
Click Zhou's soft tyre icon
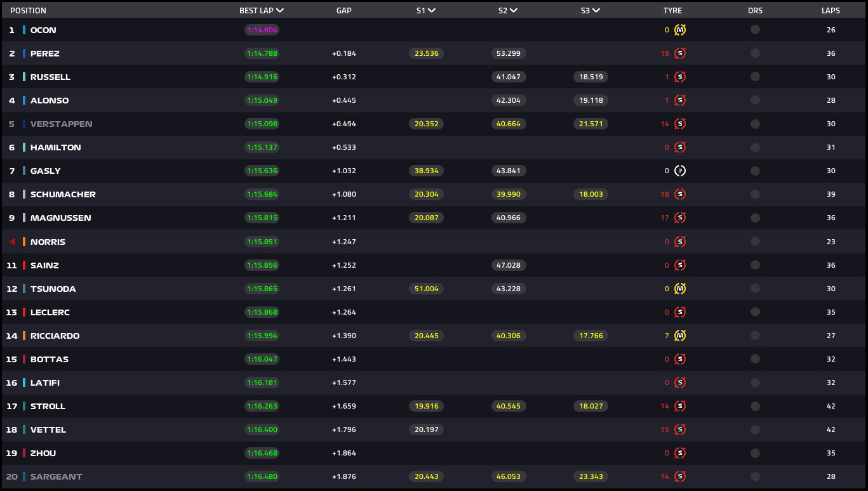(x=680, y=453)
